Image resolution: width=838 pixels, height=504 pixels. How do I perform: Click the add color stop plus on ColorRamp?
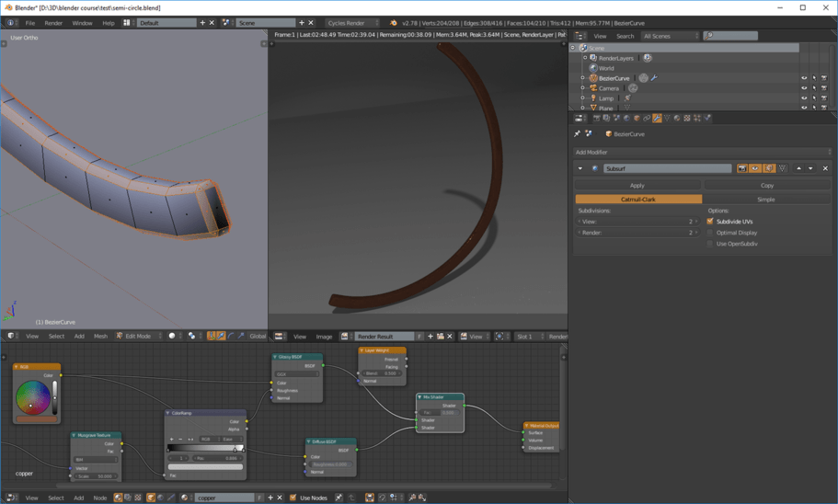173,440
